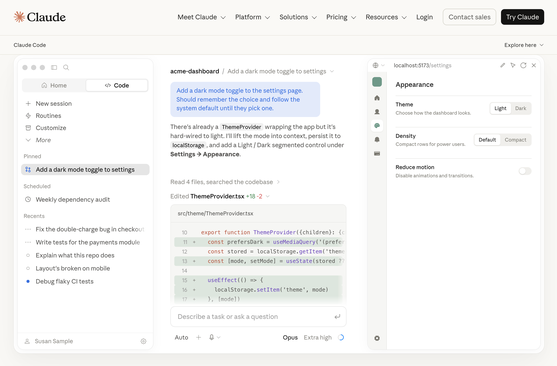
Task: Expand Read 4 files, searched the codebase
Action: point(225,182)
